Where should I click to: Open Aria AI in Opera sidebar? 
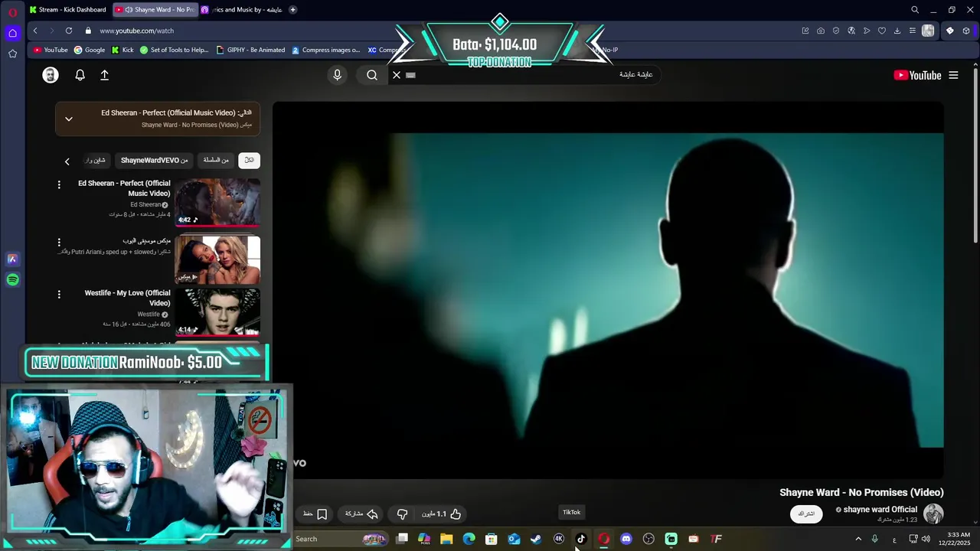[12, 259]
